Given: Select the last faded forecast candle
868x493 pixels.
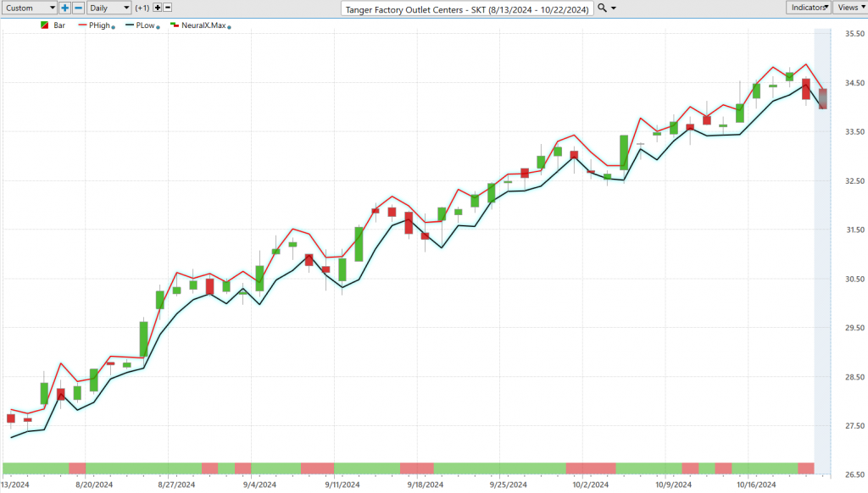Looking at the screenshot, I should click(823, 99).
